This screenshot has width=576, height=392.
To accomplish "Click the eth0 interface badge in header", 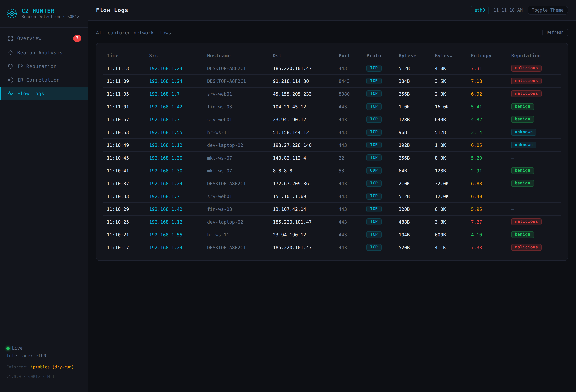I will click(480, 10).
